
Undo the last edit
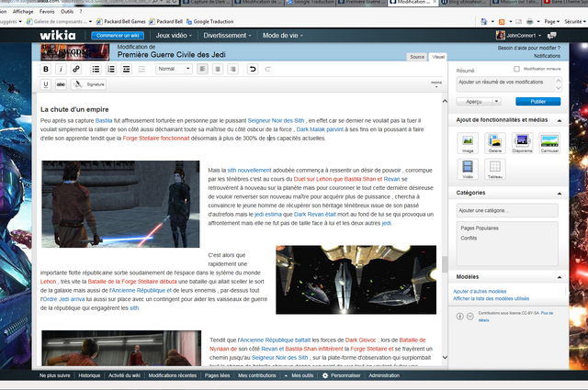pyautogui.click(x=253, y=69)
